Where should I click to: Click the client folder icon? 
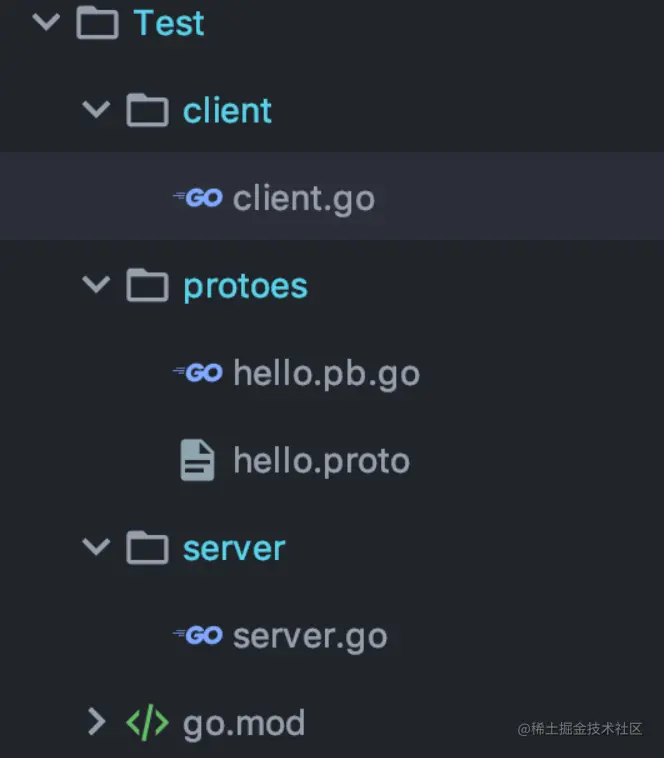(147, 110)
